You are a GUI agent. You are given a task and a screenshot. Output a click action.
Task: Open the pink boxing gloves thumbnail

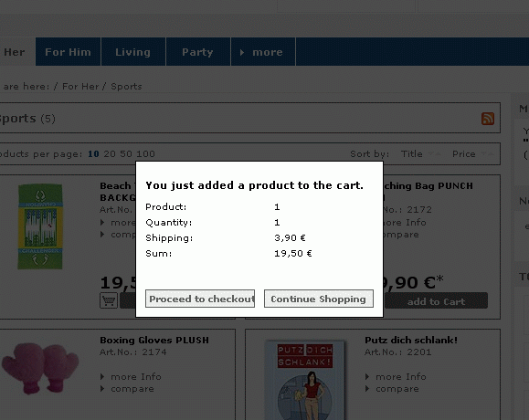[40, 368]
